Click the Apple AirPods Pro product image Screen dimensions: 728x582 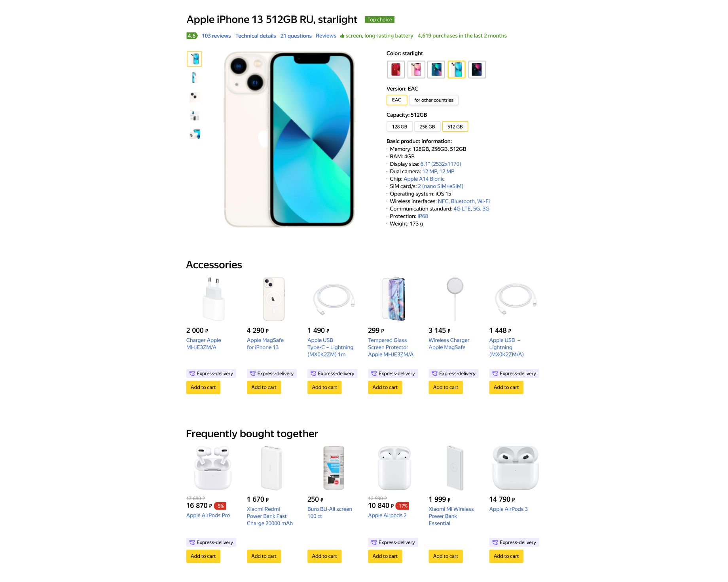[x=212, y=468]
